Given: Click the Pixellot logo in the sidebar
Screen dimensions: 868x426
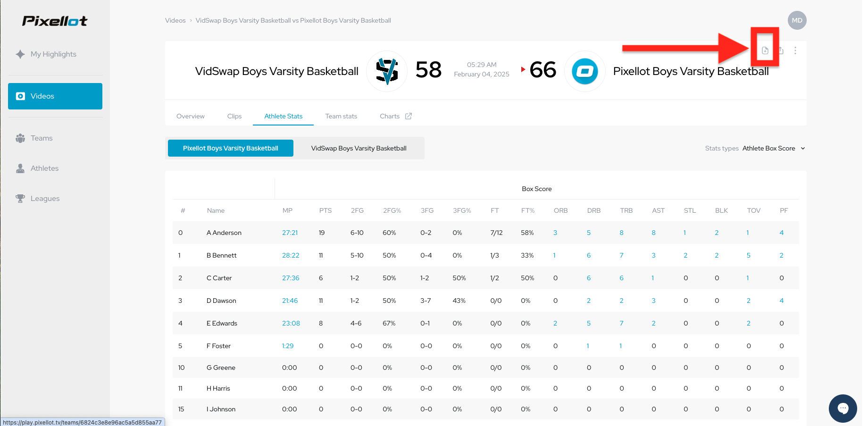Looking at the screenshot, I should coord(55,21).
